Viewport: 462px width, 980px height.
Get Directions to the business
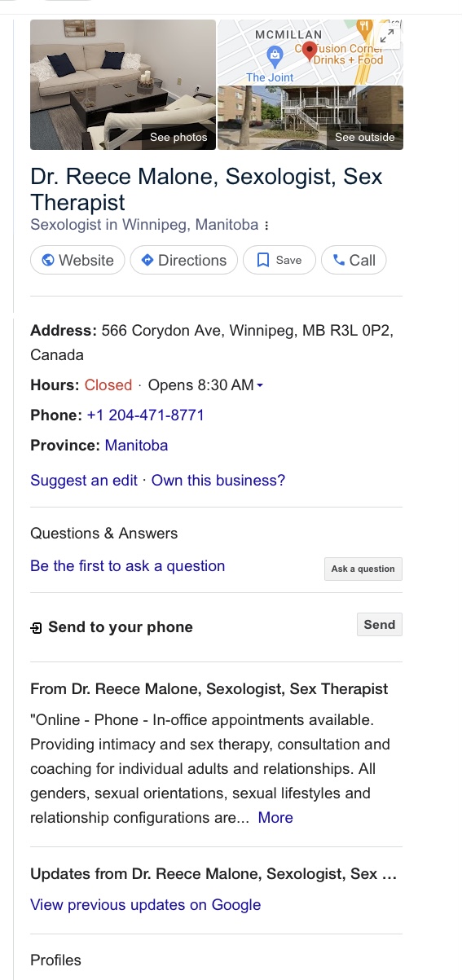pyautogui.click(x=184, y=261)
